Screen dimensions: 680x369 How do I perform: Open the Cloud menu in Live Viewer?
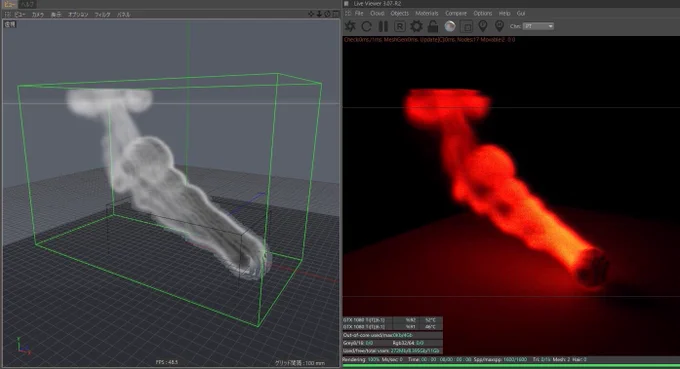377,13
